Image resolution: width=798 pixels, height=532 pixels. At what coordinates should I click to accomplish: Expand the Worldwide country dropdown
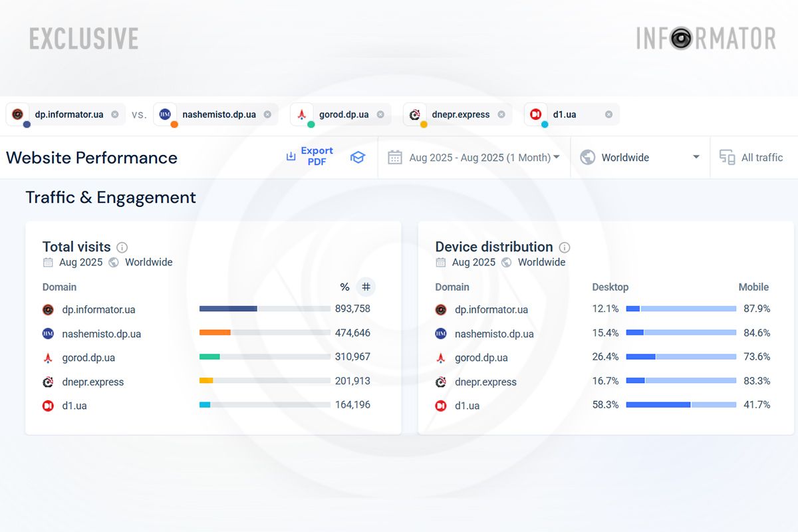[640, 158]
